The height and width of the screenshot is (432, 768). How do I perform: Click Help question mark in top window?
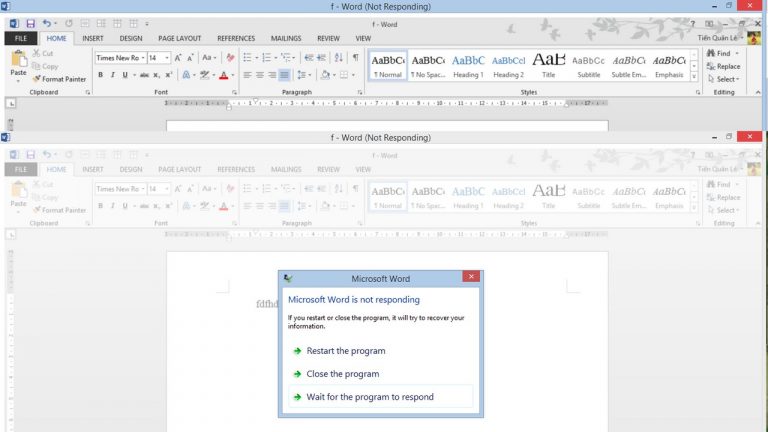click(x=693, y=24)
